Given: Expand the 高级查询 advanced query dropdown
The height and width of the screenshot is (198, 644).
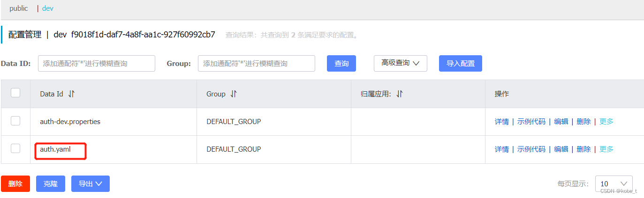Looking at the screenshot, I should click(401, 63).
